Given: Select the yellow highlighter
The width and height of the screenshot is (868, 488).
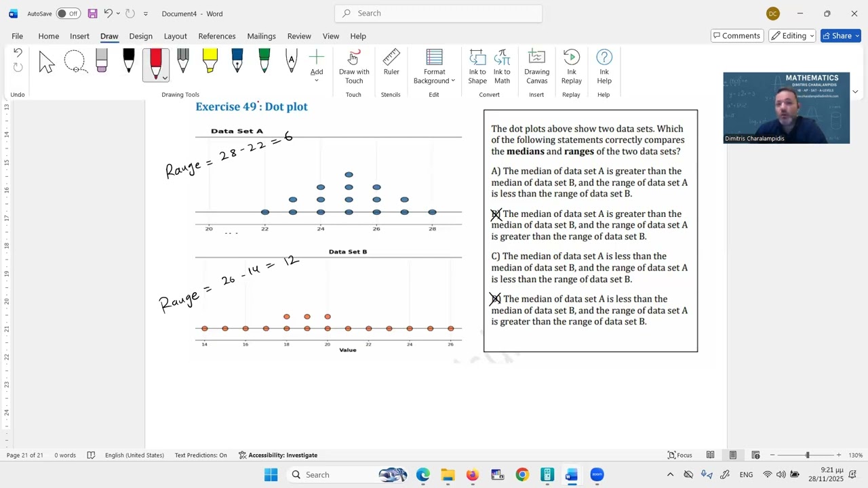Looking at the screenshot, I should [x=210, y=62].
